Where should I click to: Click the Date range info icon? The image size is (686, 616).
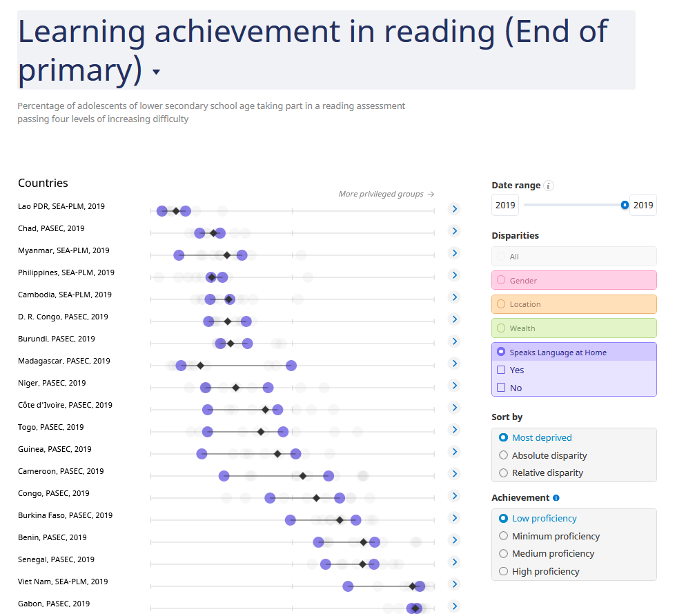coord(549,186)
